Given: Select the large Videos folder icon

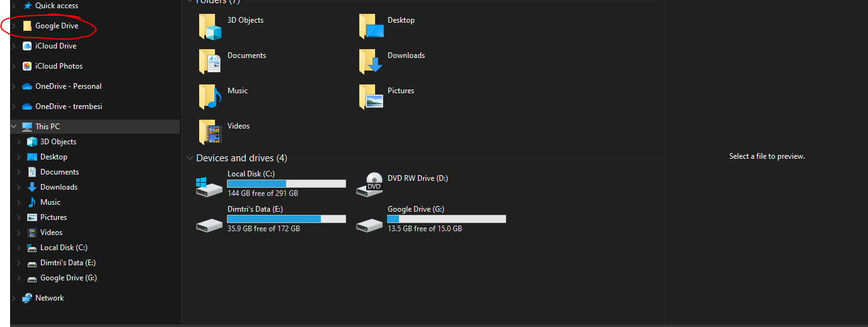Looking at the screenshot, I should click(211, 132).
